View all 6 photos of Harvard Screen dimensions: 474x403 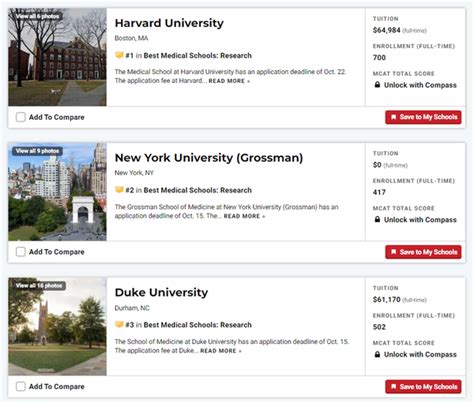[37, 16]
